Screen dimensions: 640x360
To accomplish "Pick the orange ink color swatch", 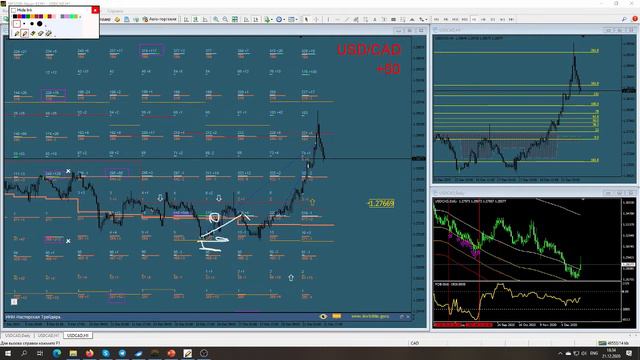I will point(33,16).
